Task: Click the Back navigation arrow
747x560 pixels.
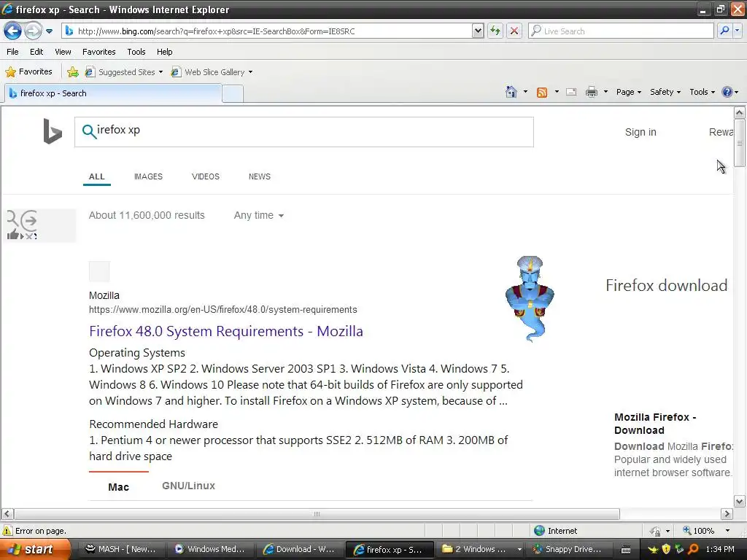Action: [x=13, y=31]
